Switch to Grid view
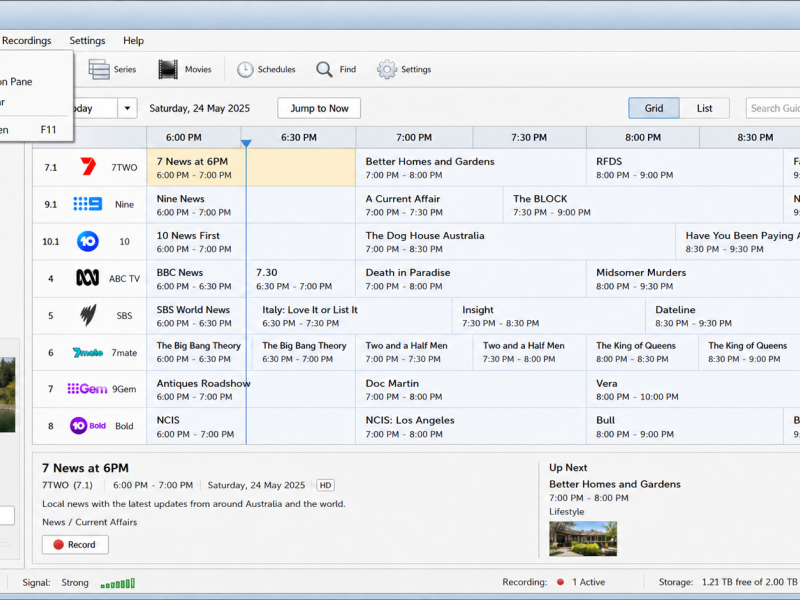Screen dimensions: 800x600 654,108
